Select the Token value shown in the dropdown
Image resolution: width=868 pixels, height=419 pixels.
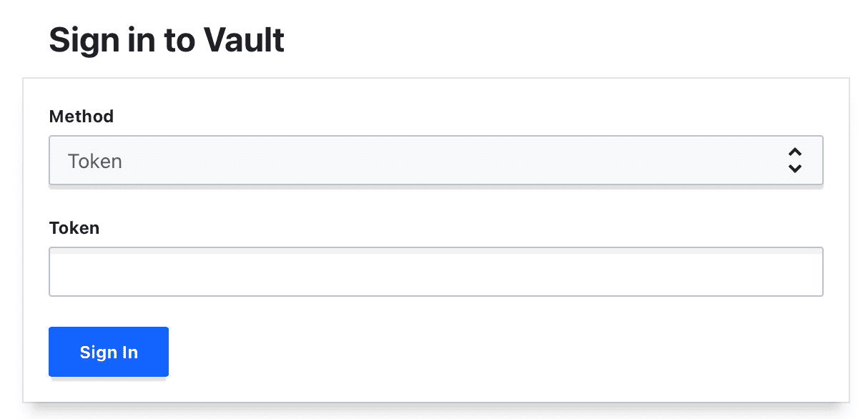(95, 161)
